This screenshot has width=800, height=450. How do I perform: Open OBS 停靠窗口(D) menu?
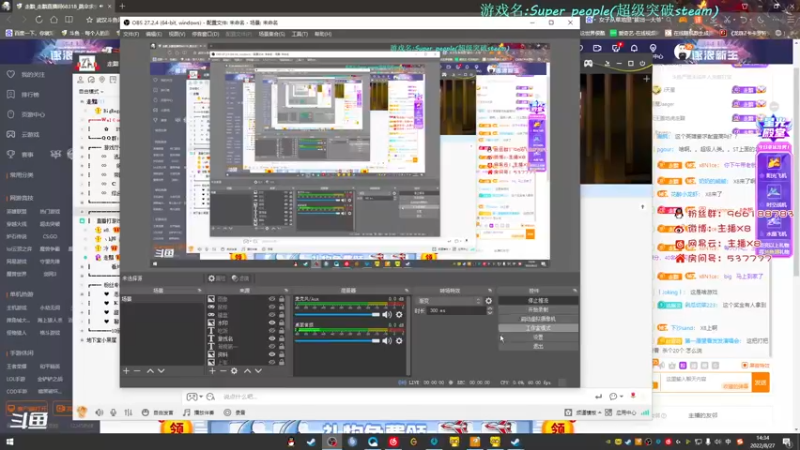pyautogui.click(x=205, y=34)
